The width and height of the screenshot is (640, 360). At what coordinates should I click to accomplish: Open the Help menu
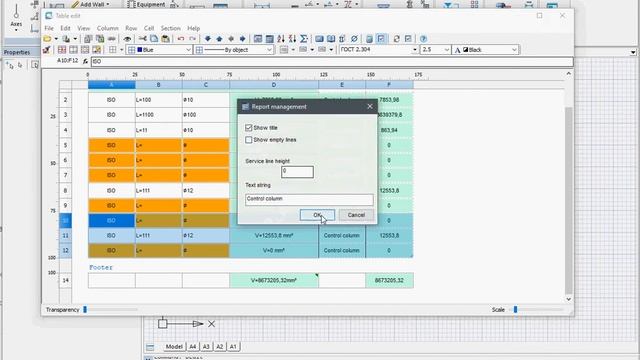[193, 28]
